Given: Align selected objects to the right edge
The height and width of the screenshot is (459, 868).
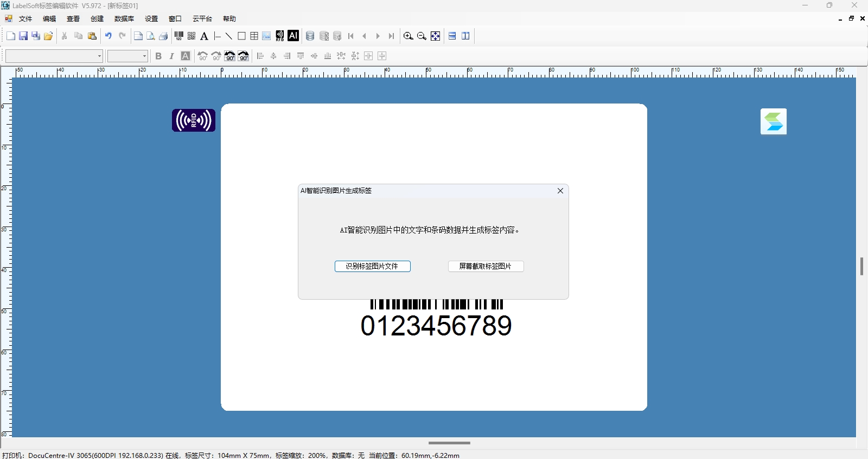Looking at the screenshot, I should [287, 56].
